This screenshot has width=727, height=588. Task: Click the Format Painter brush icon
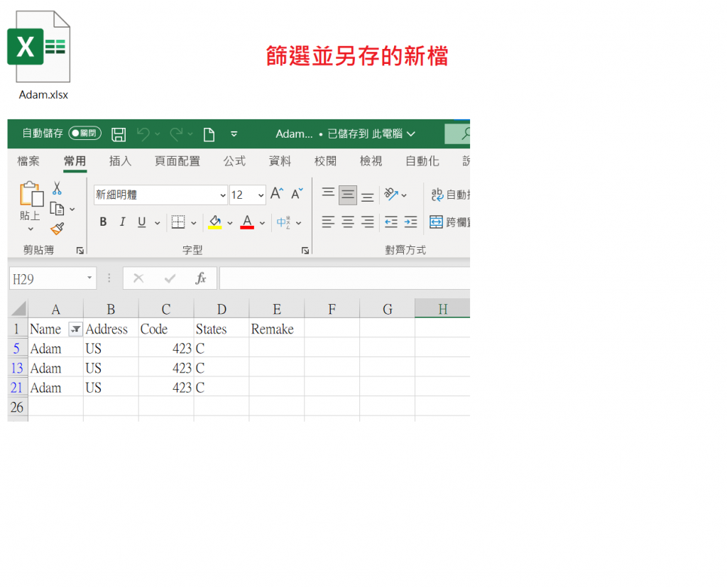(57, 229)
